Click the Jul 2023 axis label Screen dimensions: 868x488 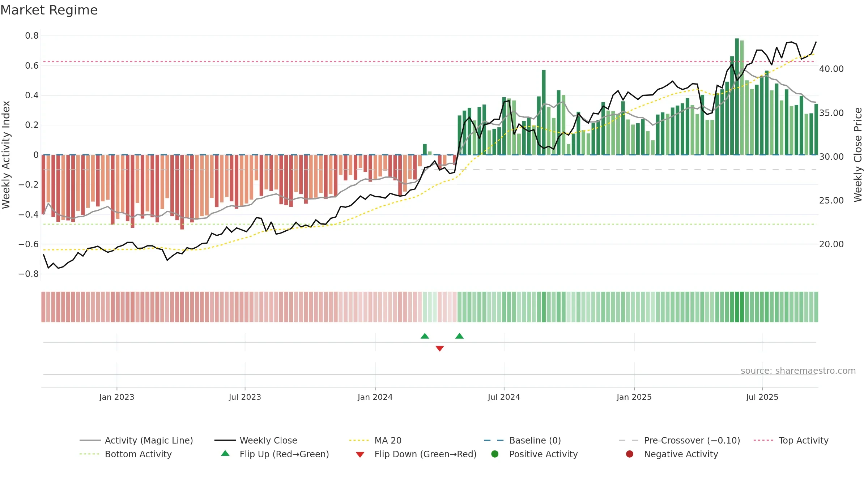(245, 397)
